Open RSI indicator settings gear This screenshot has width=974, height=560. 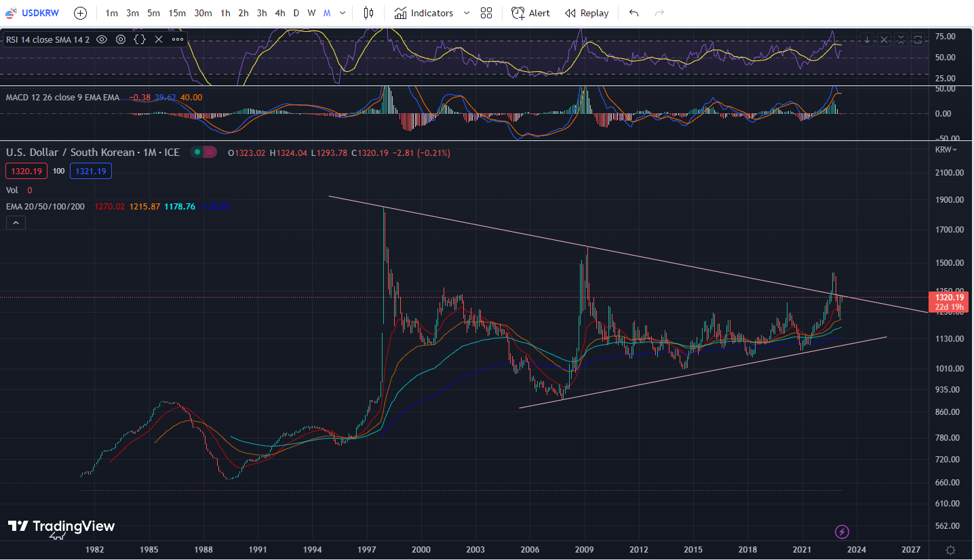[x=121, y=39]
